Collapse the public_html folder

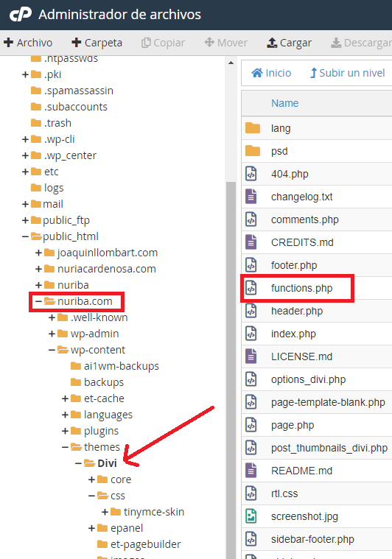[x=25, y=236]
